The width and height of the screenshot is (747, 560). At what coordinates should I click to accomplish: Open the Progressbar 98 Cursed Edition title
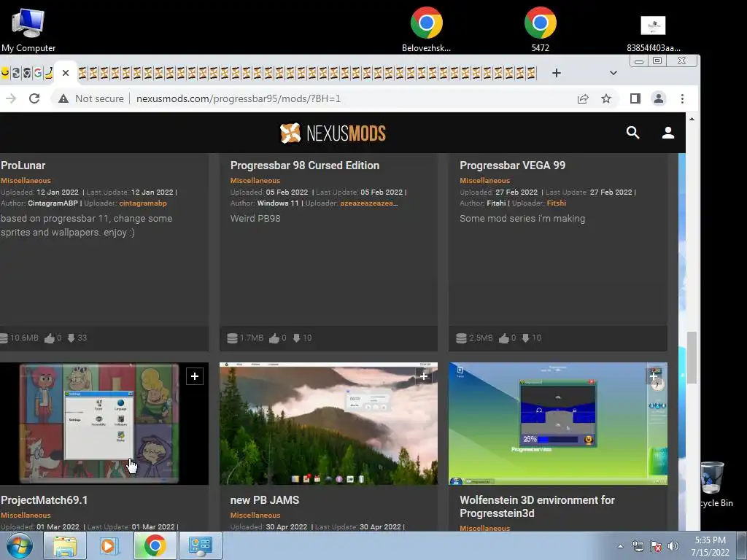click(305, 166)
